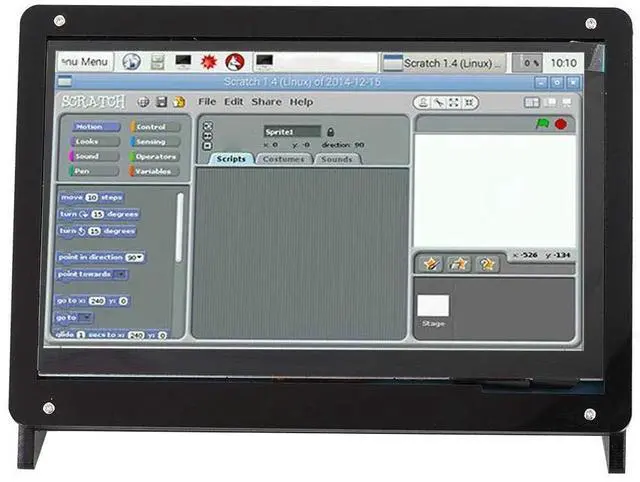The image size is (640, 482).
Task: Click the Scratch language globe icon
Action: point(143,102)
